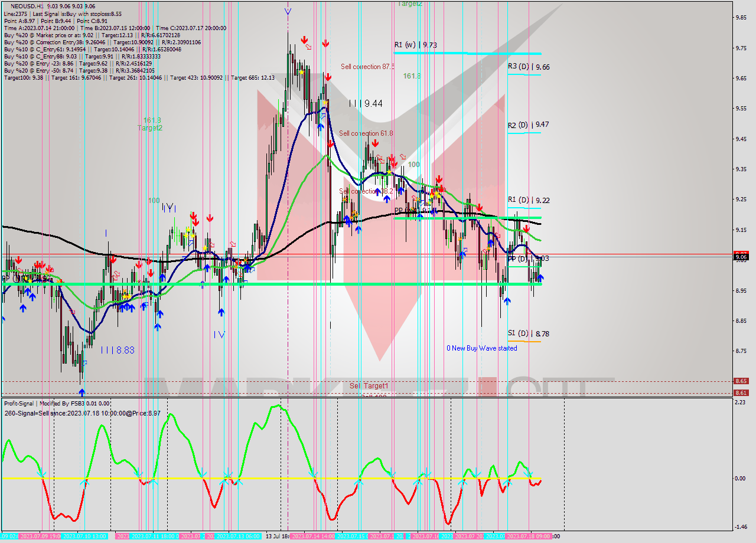Click the 2023.07.09 19:00 date marker
Image resolution: width=756 pixels, height=543 pixels.
39,537
